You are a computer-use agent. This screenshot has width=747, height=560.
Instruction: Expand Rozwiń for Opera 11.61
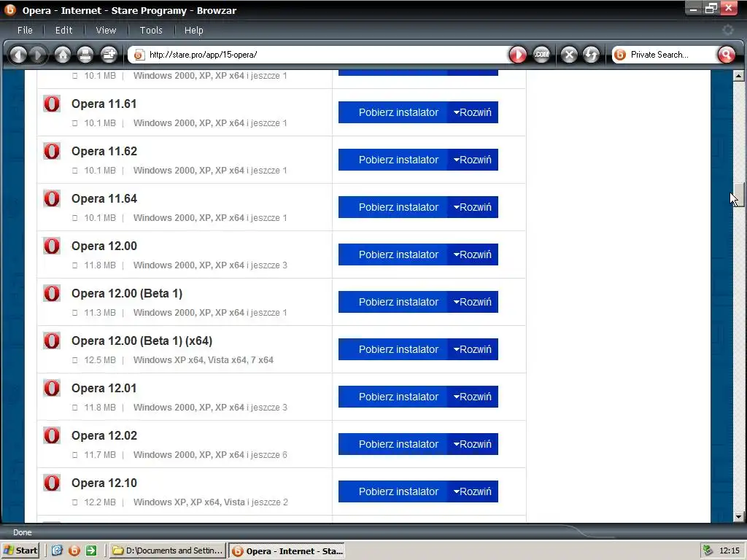click(473, 112)
